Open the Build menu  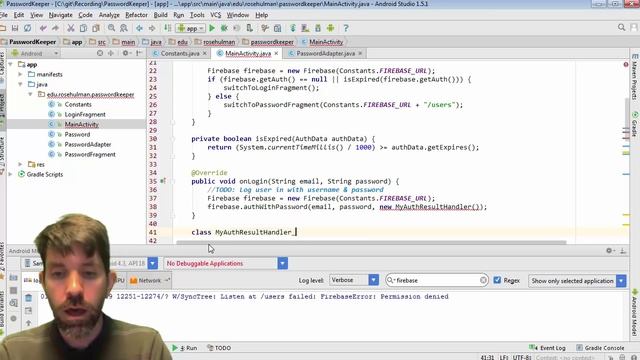pyautogui.click(x=160, y=15)
